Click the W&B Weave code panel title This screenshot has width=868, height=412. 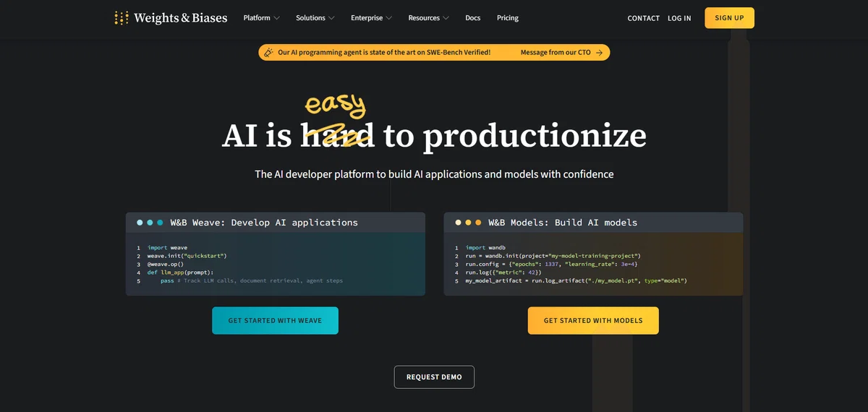click(x=264, y=223)
